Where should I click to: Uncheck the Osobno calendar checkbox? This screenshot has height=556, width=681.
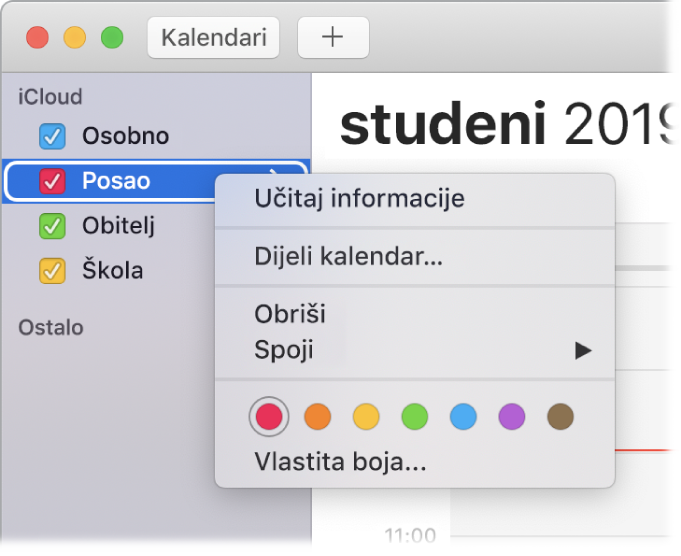point(52,136)
